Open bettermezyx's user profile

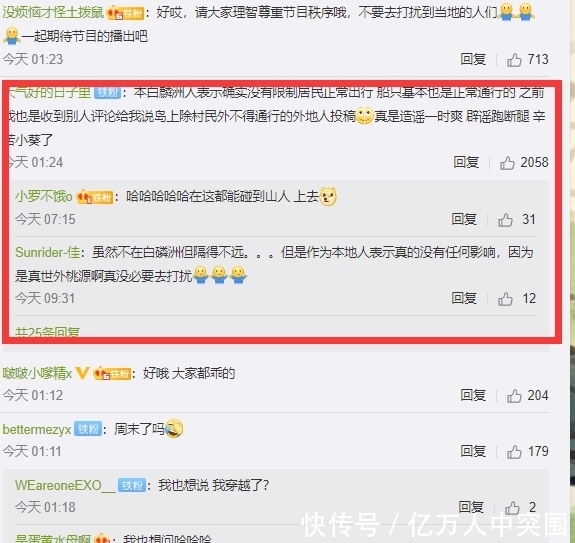point(37,429)
